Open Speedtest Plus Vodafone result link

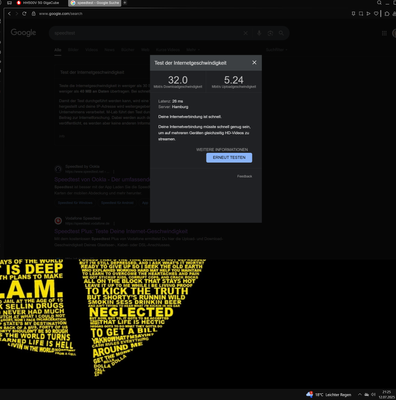coord(121,231)
